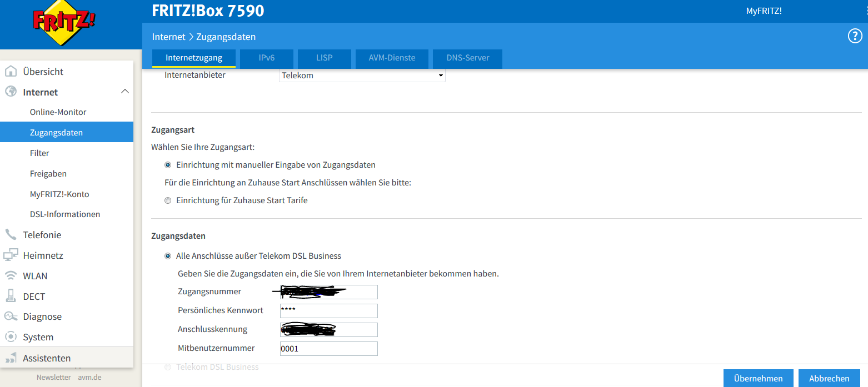Click the Internet breadcrumb link

click(168, 37)
